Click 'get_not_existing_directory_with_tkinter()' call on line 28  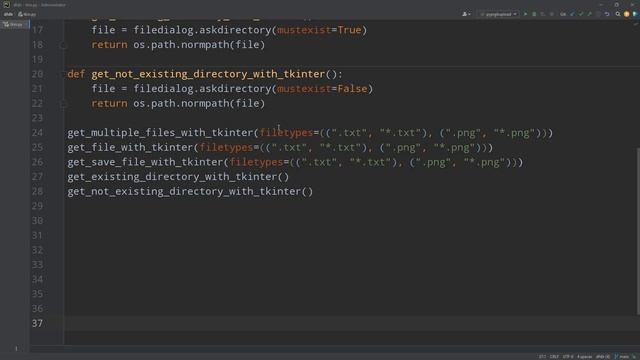[190, 192]
